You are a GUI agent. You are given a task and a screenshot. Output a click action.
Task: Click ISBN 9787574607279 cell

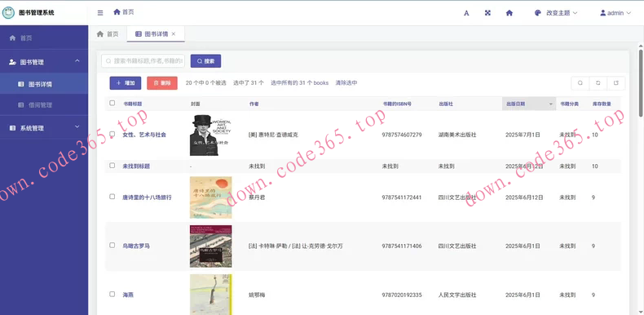[x=402, y=135]
